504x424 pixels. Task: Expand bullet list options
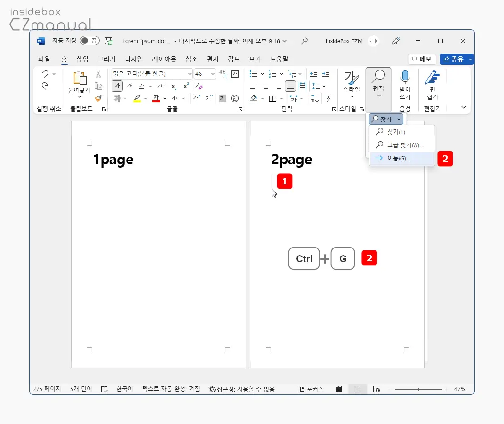coord(262,74)
